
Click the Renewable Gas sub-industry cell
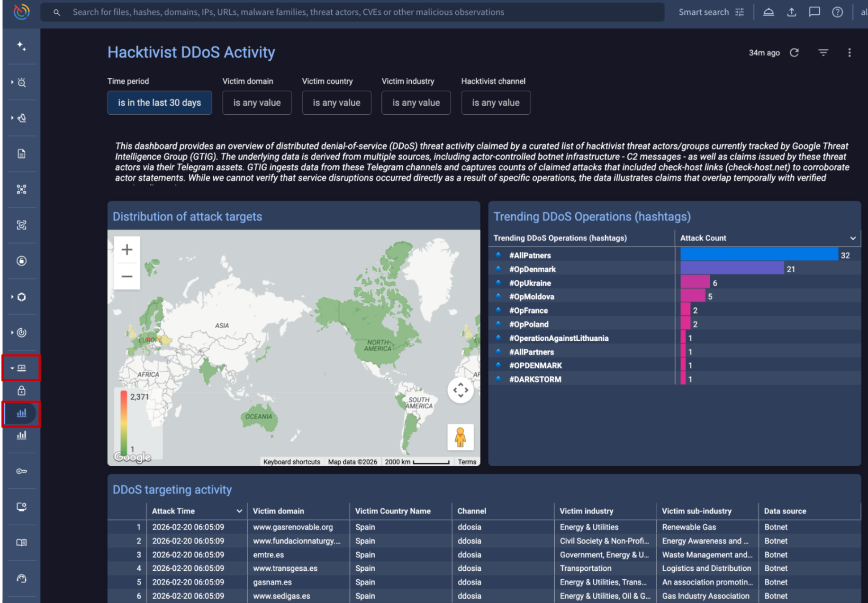(689, 527)
